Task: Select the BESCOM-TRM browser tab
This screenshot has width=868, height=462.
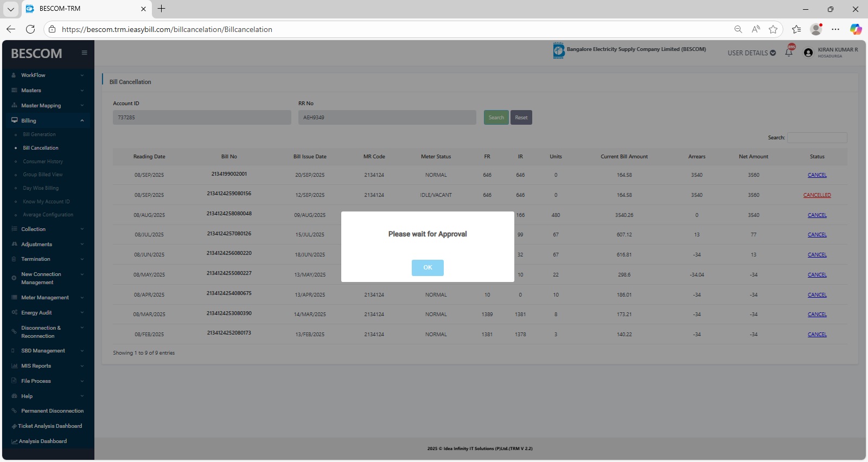Action: tap(87, 9)
